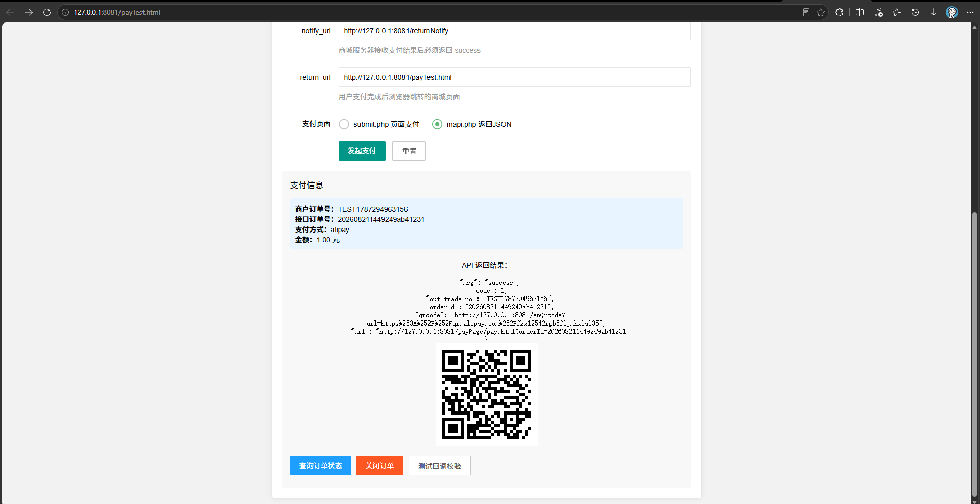Click the 重置 button
Screen dimensions: 980x504
409,151
